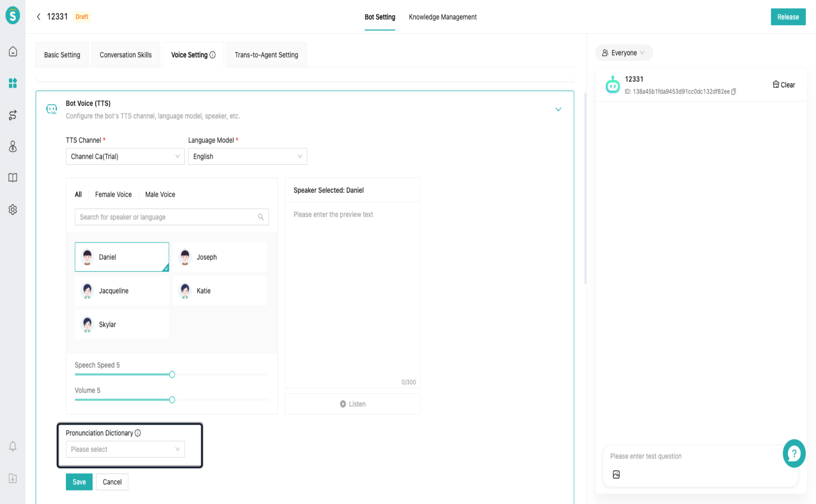Open the book icon in sidebar
The image size is (816, 504).
pos(13,178)
